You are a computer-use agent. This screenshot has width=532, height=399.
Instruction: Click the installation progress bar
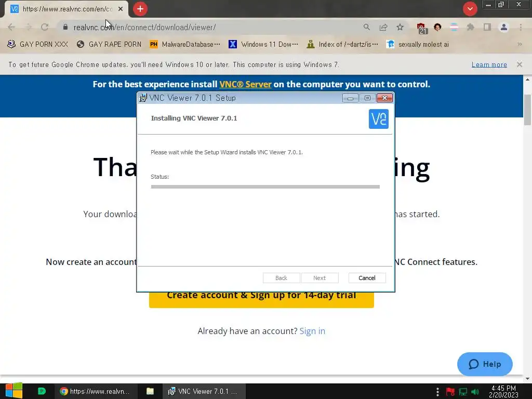click(x=265, y=187)
